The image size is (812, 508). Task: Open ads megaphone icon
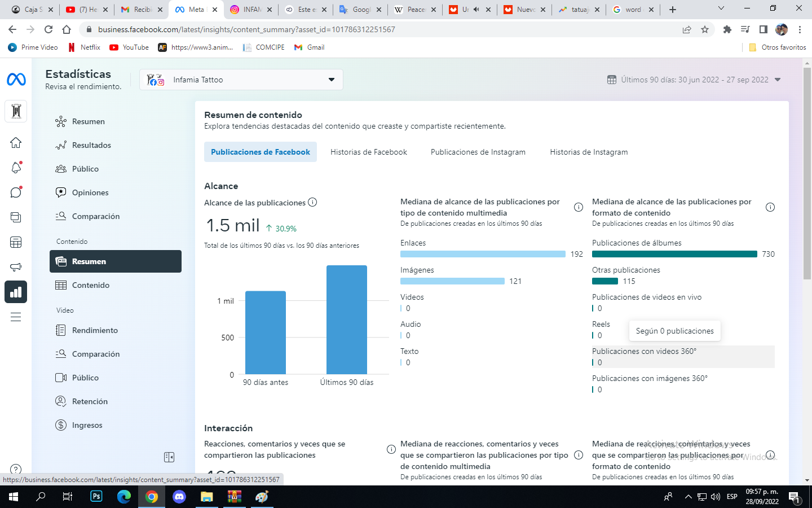pyautogui.click(x=16, y=267)
